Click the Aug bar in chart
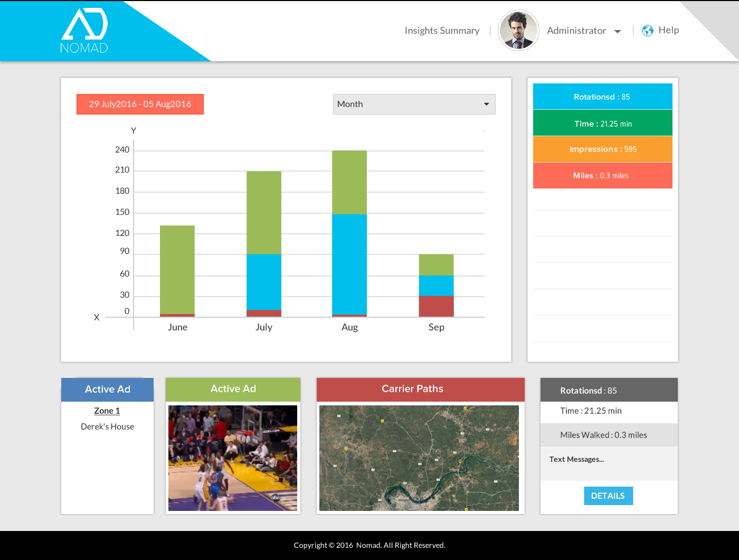This screenshot has height=560, width=739. [x=349, y=234]
